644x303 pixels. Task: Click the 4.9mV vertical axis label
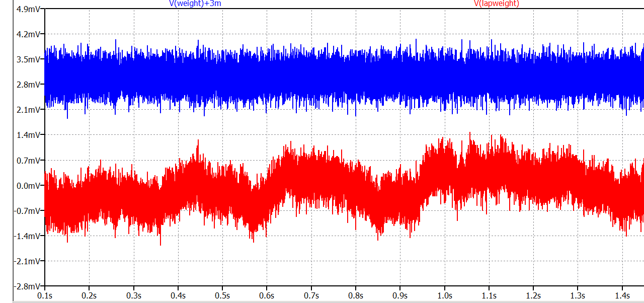[x=28, y=9]
